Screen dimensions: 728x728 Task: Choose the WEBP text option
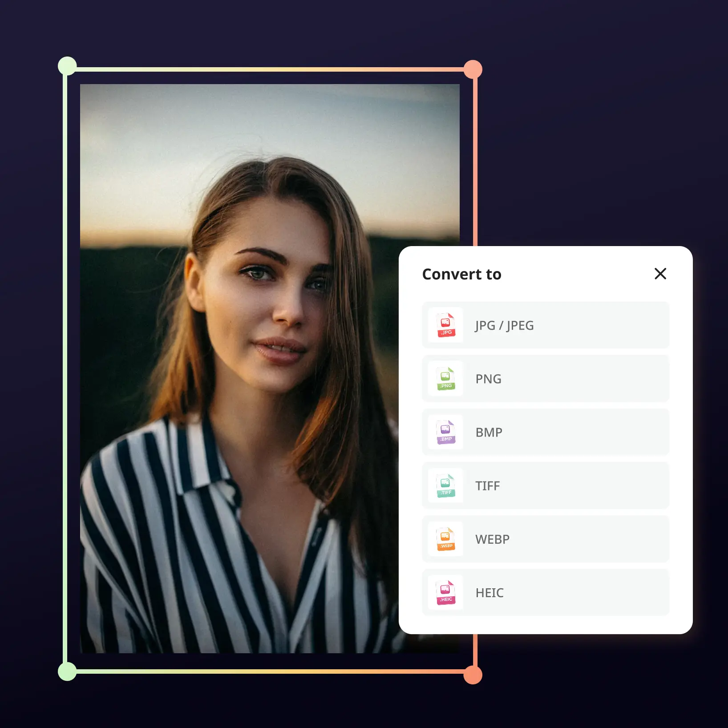(492, 539)
